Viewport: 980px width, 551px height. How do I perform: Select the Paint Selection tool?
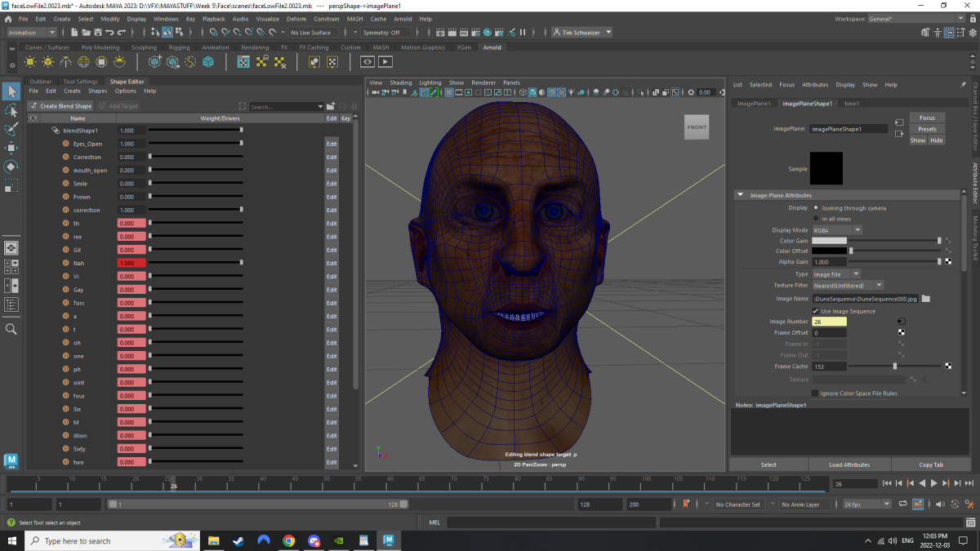11,130
